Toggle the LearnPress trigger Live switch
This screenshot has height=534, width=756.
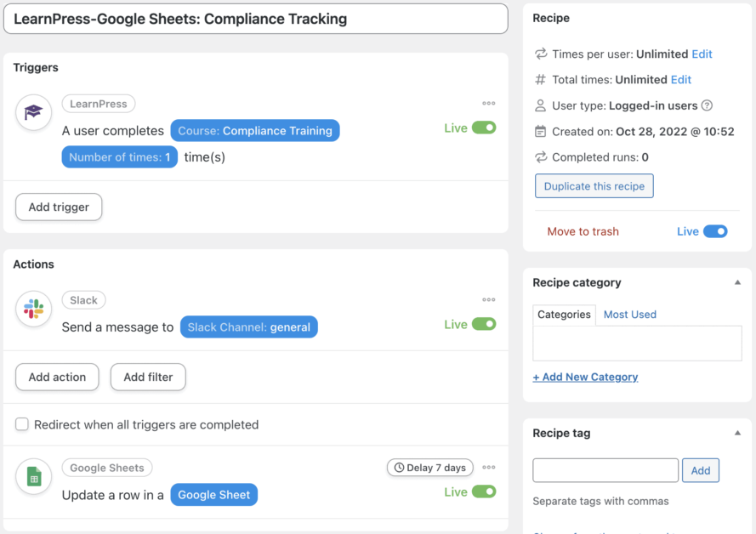(x=484, y=128)
